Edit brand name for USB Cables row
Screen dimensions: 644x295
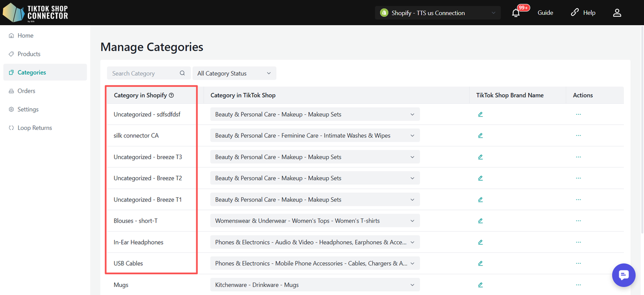tap(480, 264)
